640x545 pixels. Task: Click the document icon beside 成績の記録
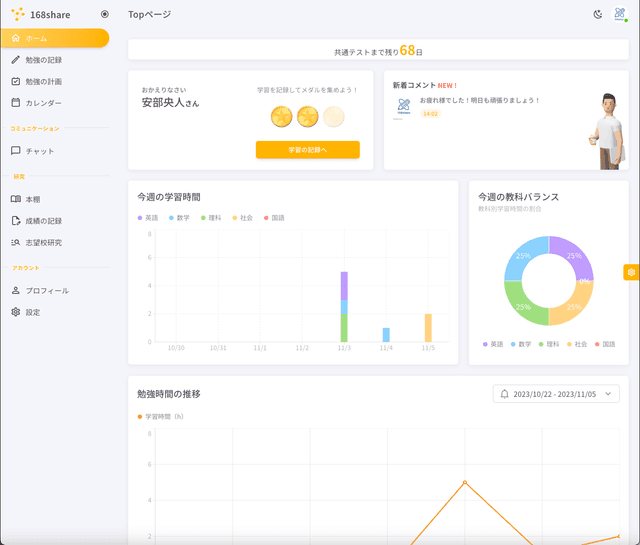point(16,221)
